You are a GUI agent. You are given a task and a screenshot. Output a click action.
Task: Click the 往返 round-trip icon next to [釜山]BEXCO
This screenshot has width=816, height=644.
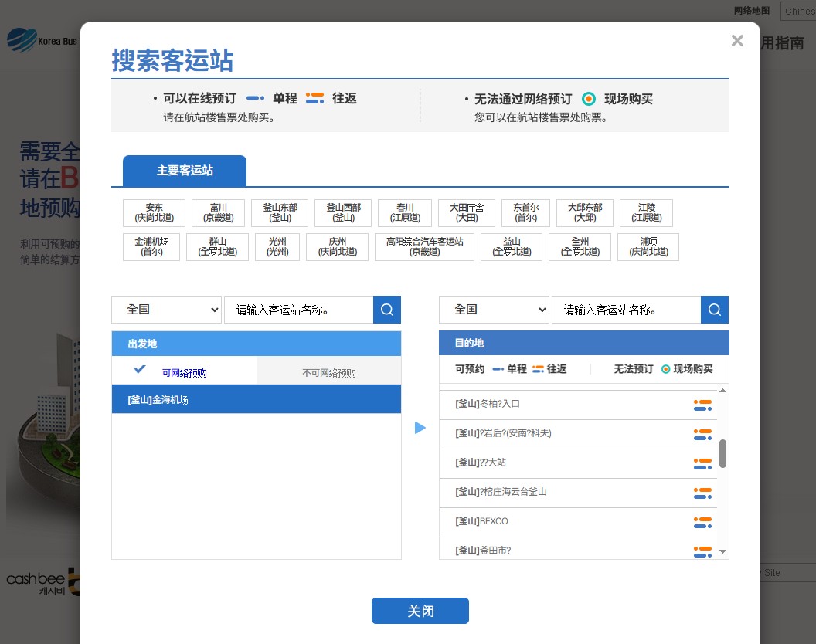702,522
